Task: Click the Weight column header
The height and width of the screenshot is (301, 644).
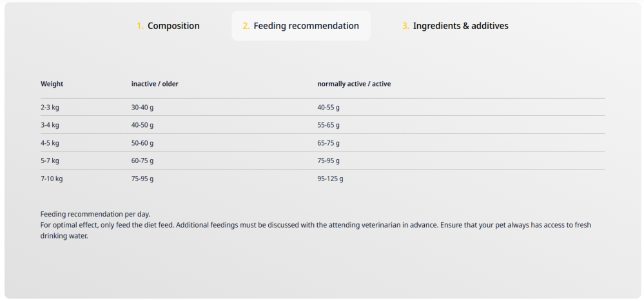Action: [52, 84]
